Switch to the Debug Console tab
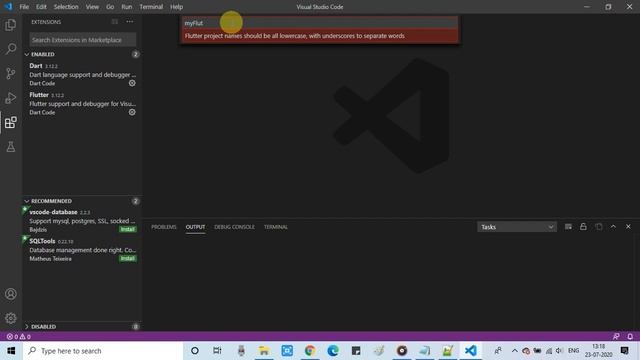The width and height of the screenshot is (640, 360). [x=234, y=227]
